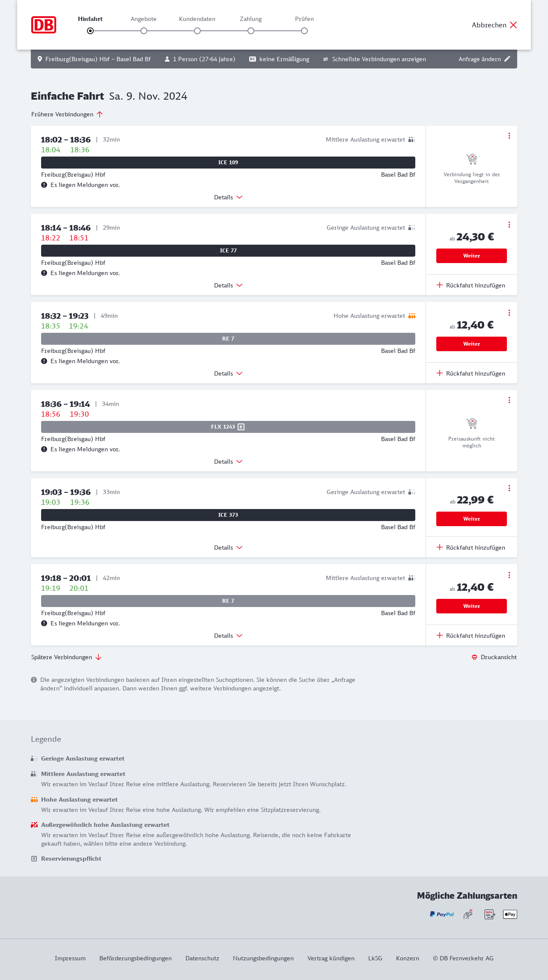
Task: Add Rückfahrt to the 24,30 € connection
Action: (471, 285)
